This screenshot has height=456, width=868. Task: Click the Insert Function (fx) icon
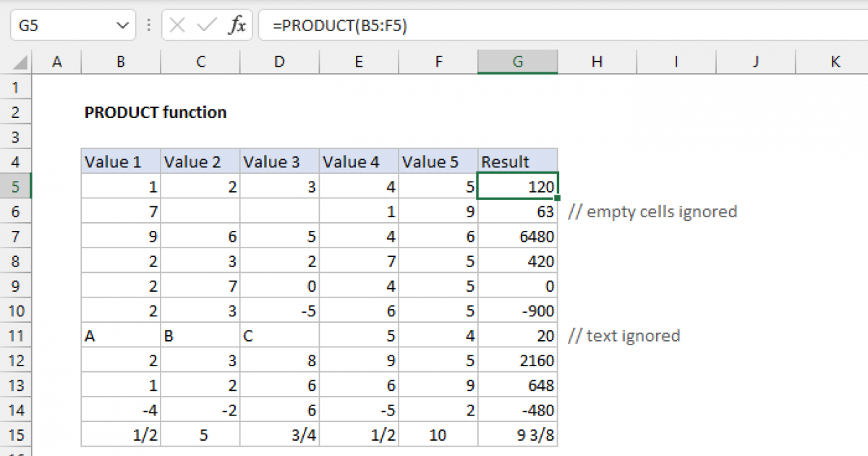coord(239,25)
